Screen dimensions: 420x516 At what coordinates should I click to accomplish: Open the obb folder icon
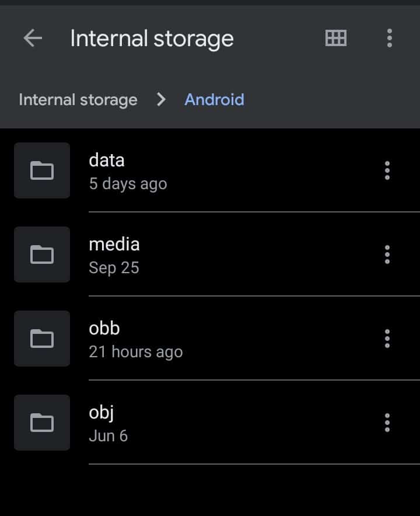42,339
